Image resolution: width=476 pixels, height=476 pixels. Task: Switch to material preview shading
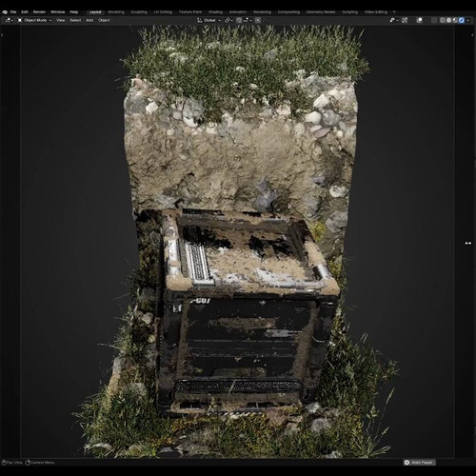click(455, 20)
